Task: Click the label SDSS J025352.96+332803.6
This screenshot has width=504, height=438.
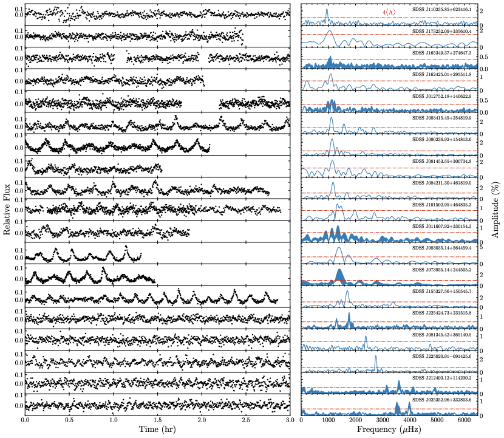Action: 441,399
